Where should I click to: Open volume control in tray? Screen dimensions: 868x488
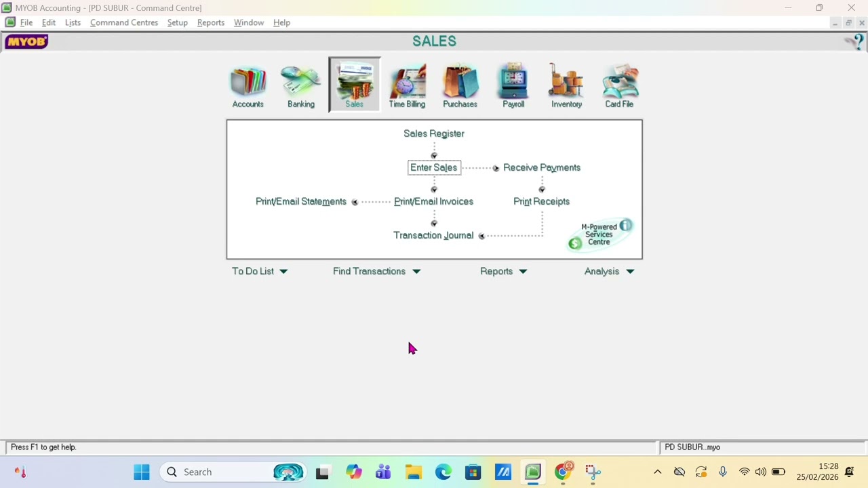click(x=761, y=472)
